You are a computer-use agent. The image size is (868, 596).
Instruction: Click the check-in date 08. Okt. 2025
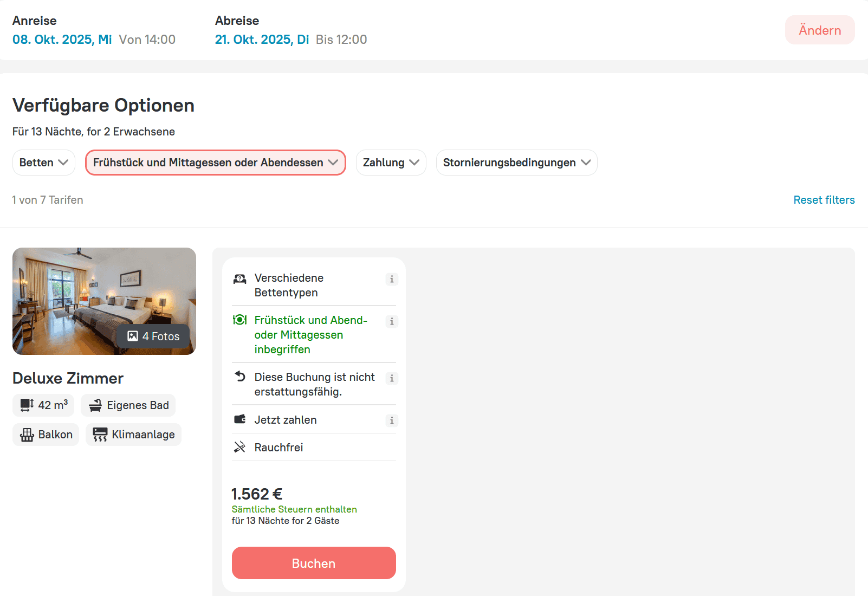coord(62,40)
